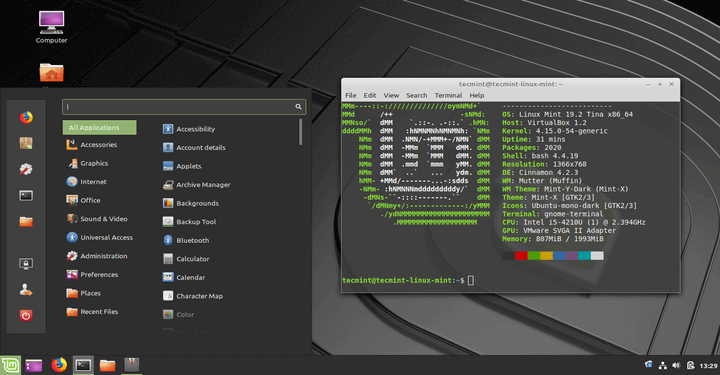Open System Settings in favorites sidebar
The height and width of the screenshot is (375, 720).
[x=26, y=169]
